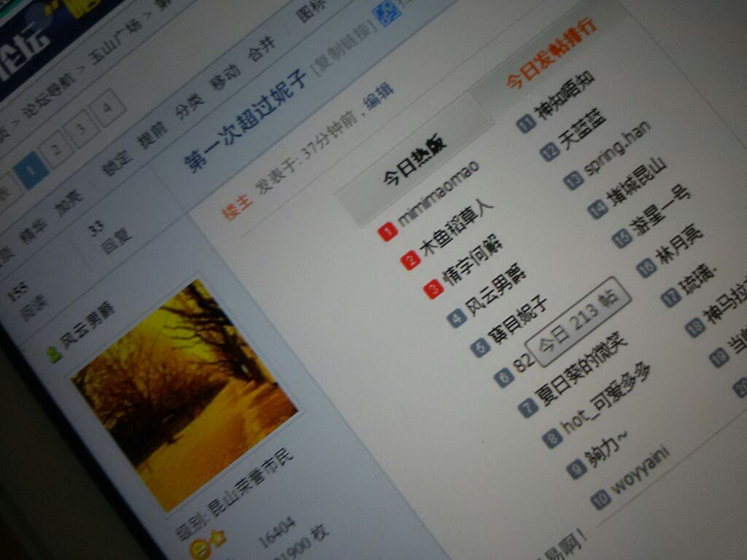The width and height of the screenshot is (747, 560).
Task: Click the rank 10 number badge
Action: point(600,499)
